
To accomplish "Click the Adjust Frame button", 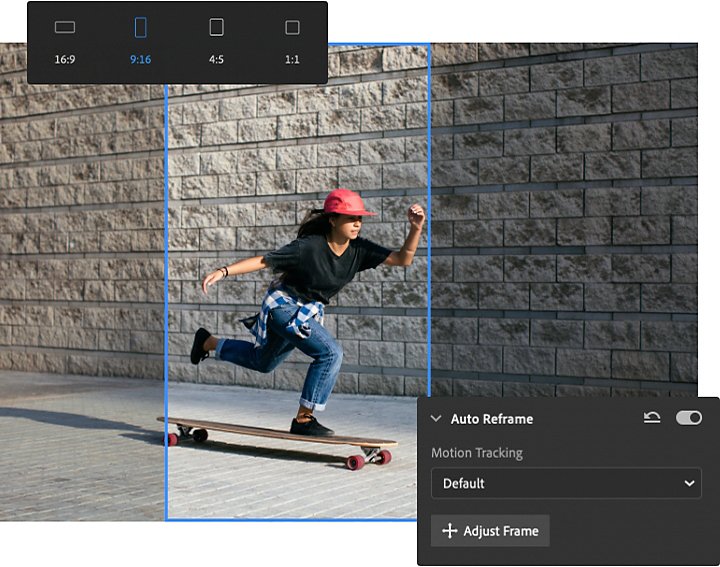I will click(490, 531).
